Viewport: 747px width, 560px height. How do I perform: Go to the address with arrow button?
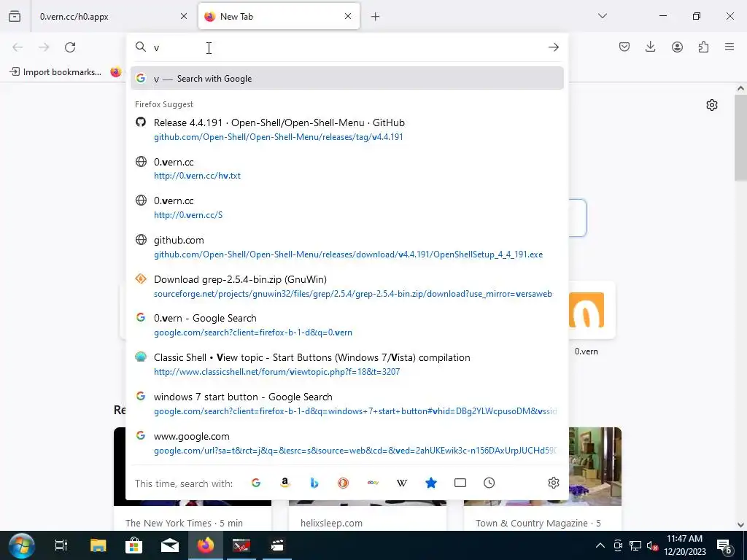(x=553, y=47)
